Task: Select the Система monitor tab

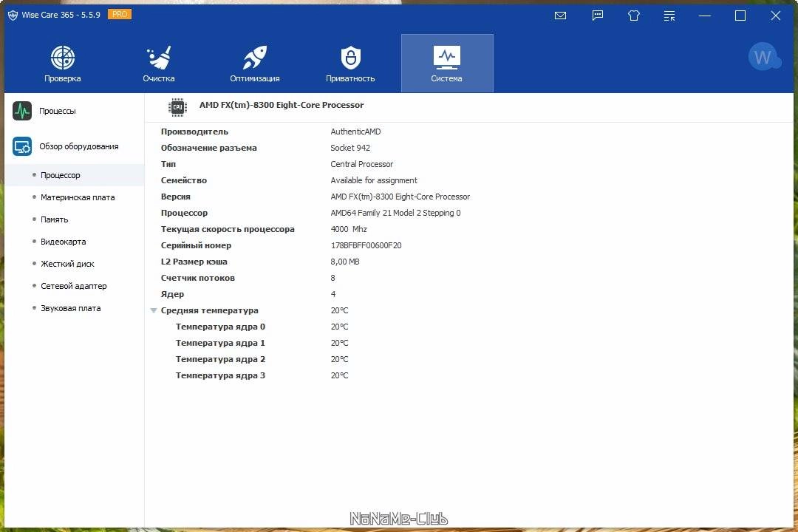Action: click(x=447, y=64)
